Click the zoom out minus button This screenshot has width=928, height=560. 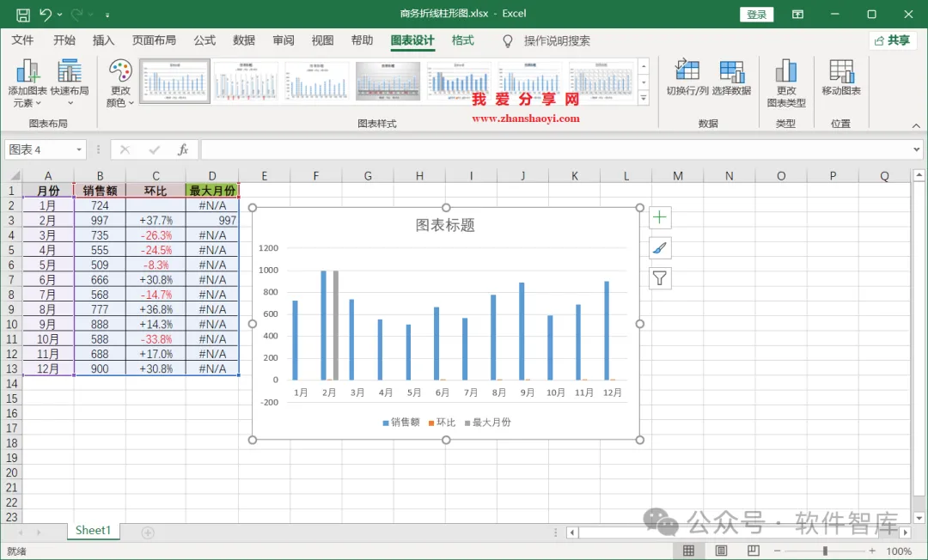(777, 551)
